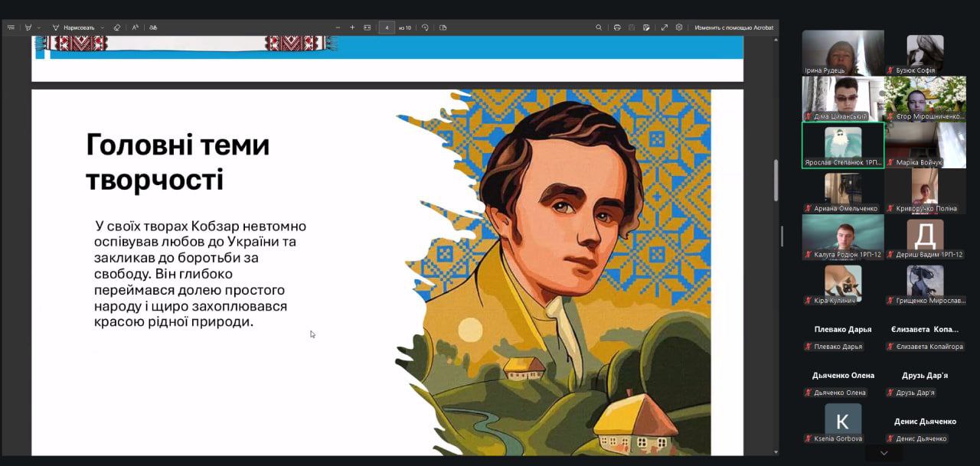The image size is (980, 466).
Task: Rotate the PDF page
Action: pos(425,28)
